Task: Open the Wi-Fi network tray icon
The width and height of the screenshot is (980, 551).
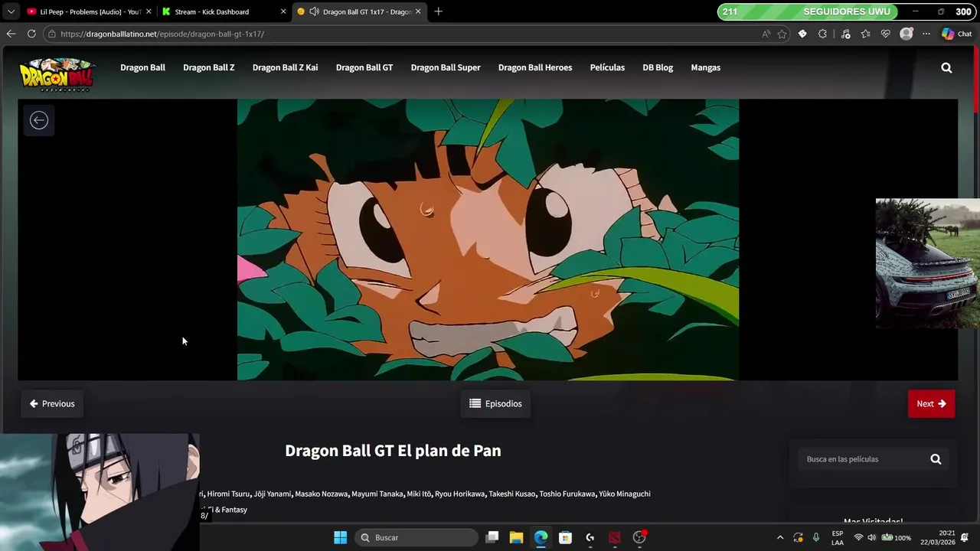Action: (858, 537)
